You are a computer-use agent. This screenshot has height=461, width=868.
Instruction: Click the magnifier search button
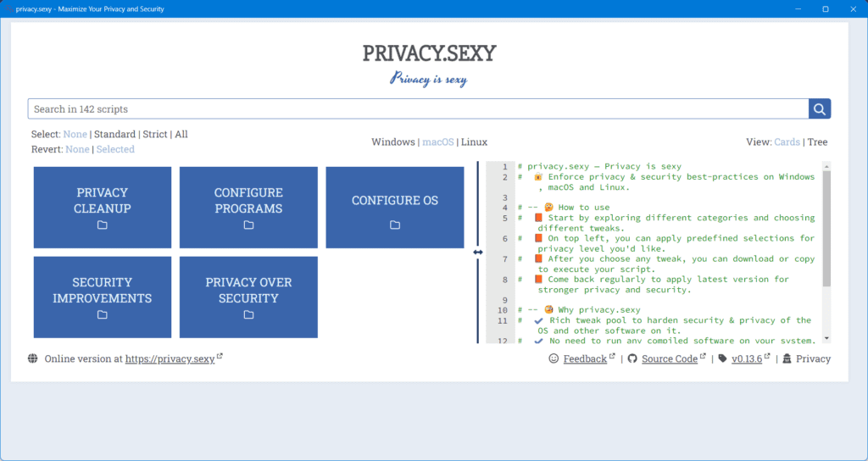(x=820, y=109)
